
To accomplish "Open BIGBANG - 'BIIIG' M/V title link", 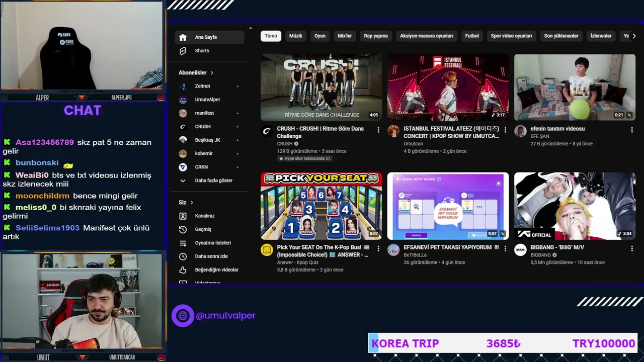I will (x=557, y=247).
